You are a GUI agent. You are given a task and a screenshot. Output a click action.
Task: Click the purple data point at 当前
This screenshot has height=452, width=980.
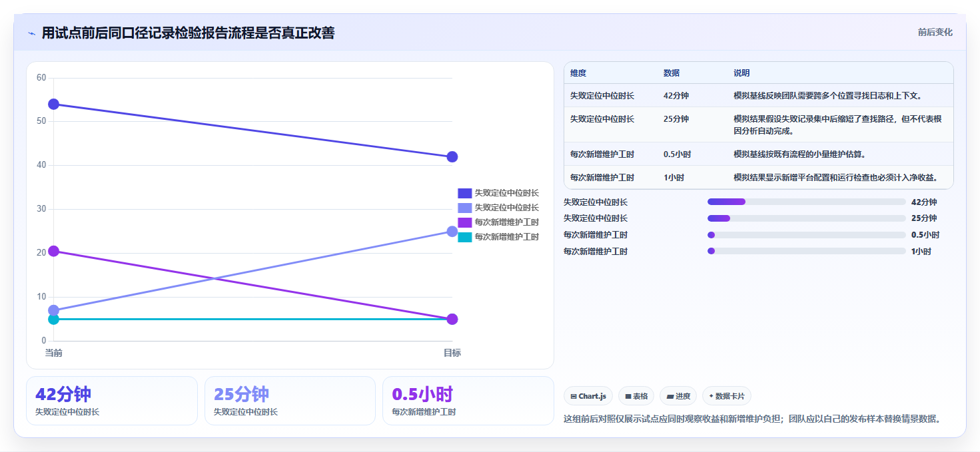(54, 251)
